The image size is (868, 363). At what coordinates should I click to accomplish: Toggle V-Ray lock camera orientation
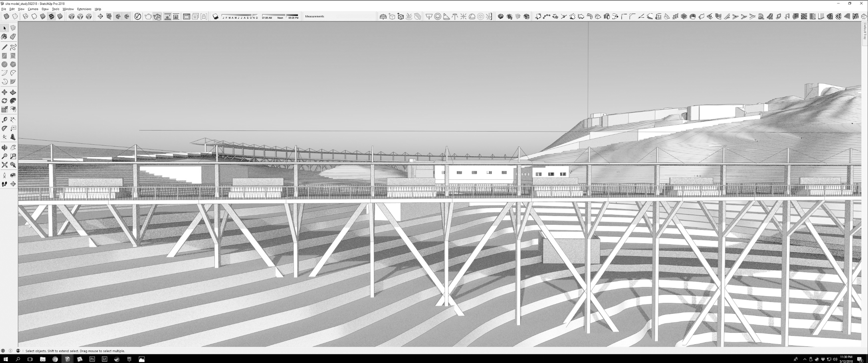pos(204,16)
